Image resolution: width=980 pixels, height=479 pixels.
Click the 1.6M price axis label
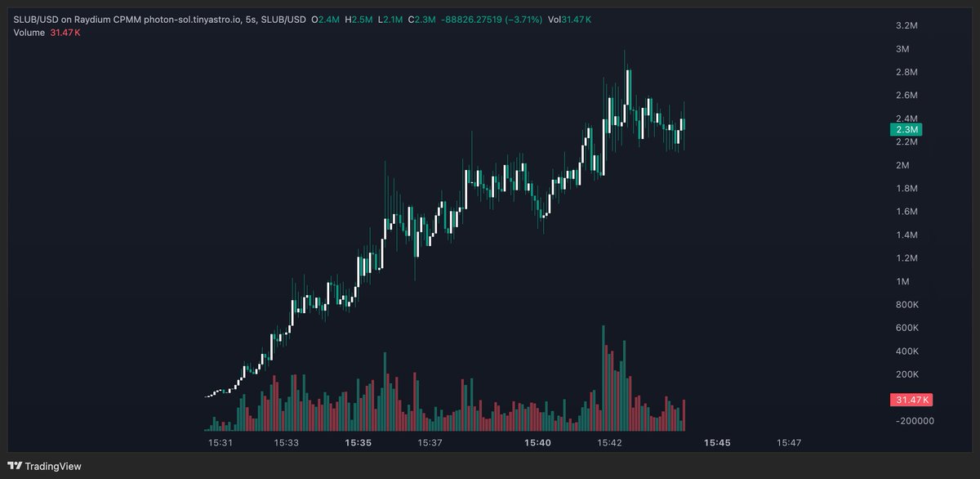point(907,212)
